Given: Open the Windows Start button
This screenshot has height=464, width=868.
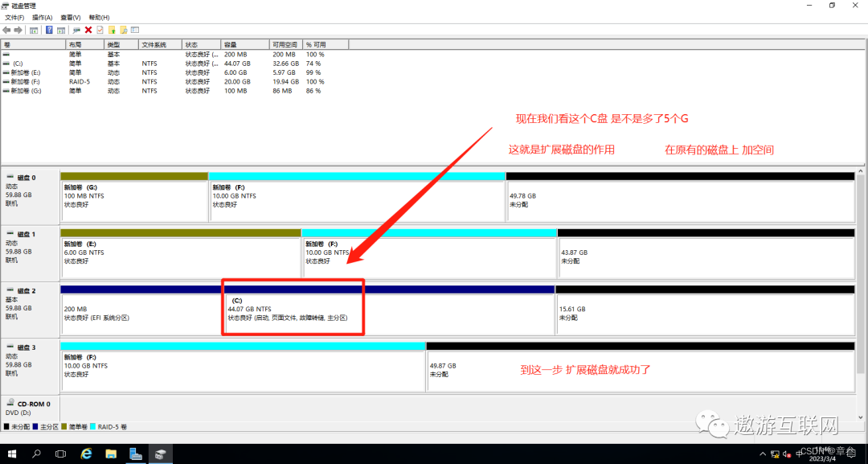Looking at the screenshot, I should 11,454.
